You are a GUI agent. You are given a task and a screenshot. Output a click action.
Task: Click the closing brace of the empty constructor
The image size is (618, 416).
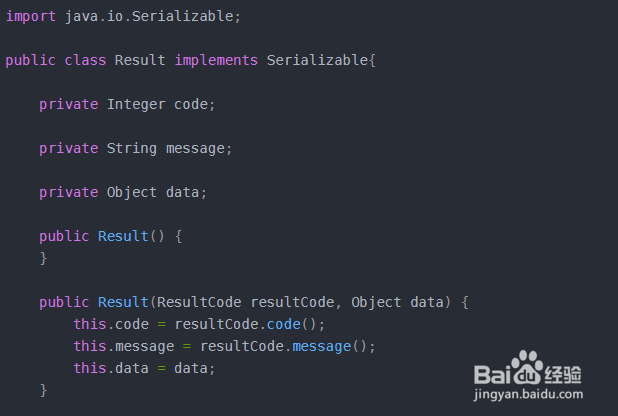[x=43, y=258]
